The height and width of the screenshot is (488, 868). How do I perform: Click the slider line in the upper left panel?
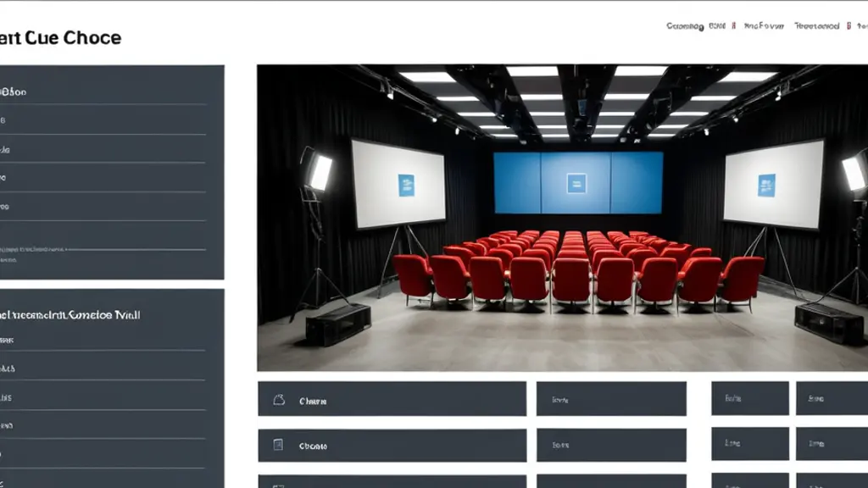coord(136,250)
